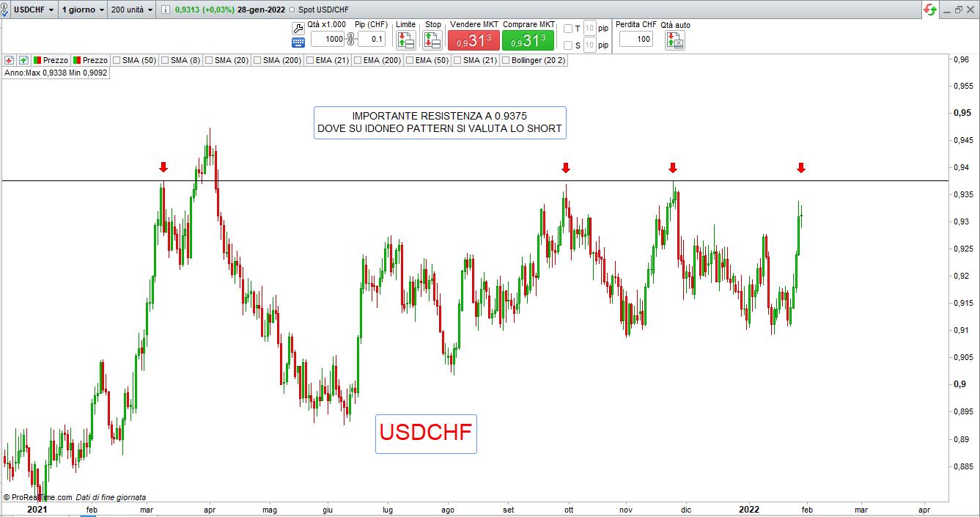
Task: Click the '2022' label on time axis
Action: (x=750, y=509)
